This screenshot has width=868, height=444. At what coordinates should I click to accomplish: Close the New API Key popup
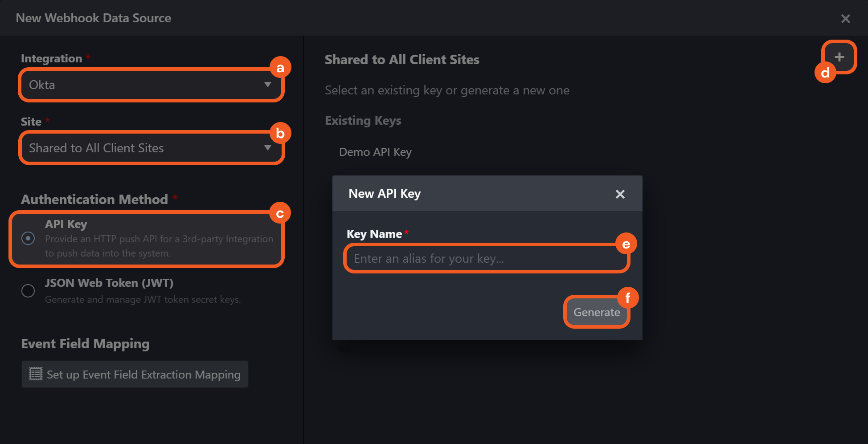[x=620, y=194]
